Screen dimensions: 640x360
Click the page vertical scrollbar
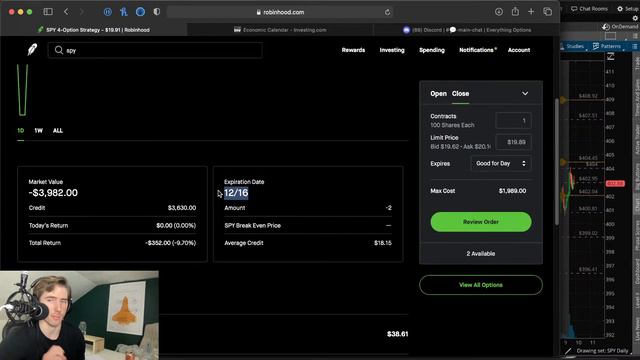(557, 161)
